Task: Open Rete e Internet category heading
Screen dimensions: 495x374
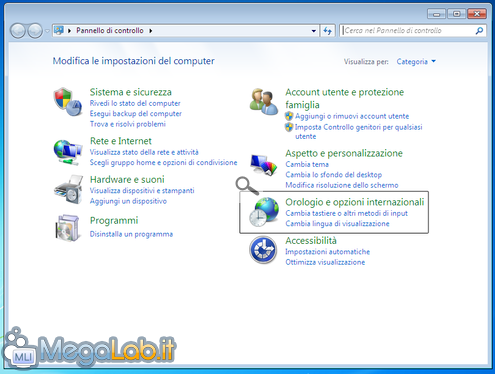Action: (121, 141)
